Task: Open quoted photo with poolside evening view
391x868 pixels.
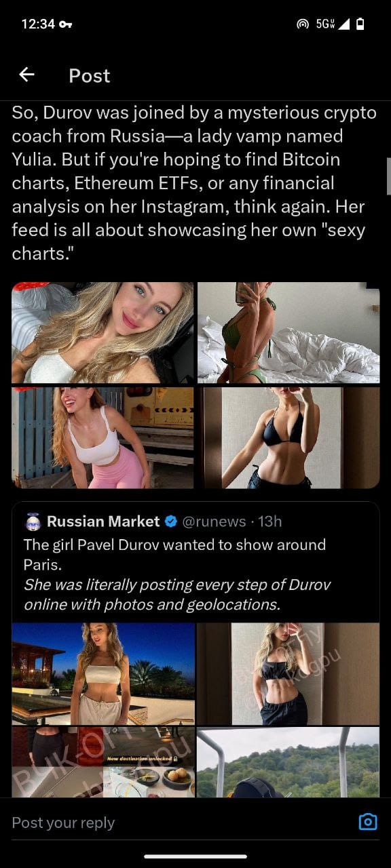Action: coord(103,674)
